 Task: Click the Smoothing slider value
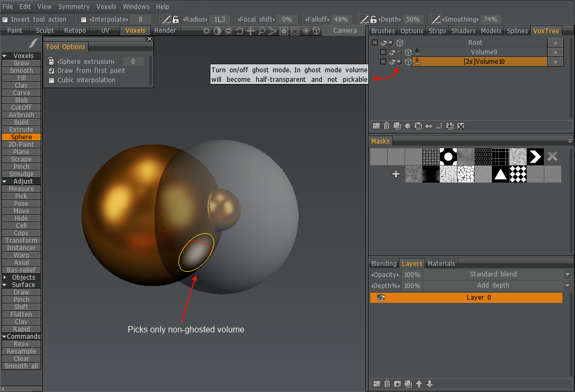point(490,20)
